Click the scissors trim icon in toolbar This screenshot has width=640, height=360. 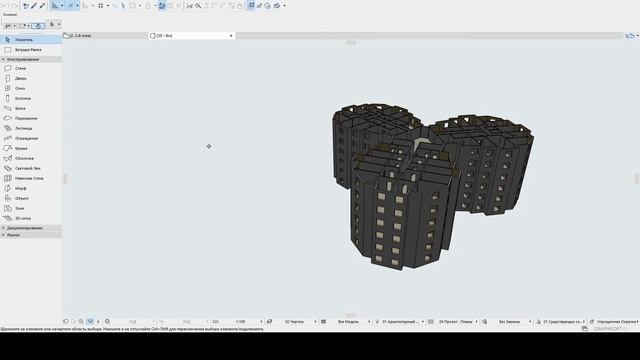click(x=189, y=6)
